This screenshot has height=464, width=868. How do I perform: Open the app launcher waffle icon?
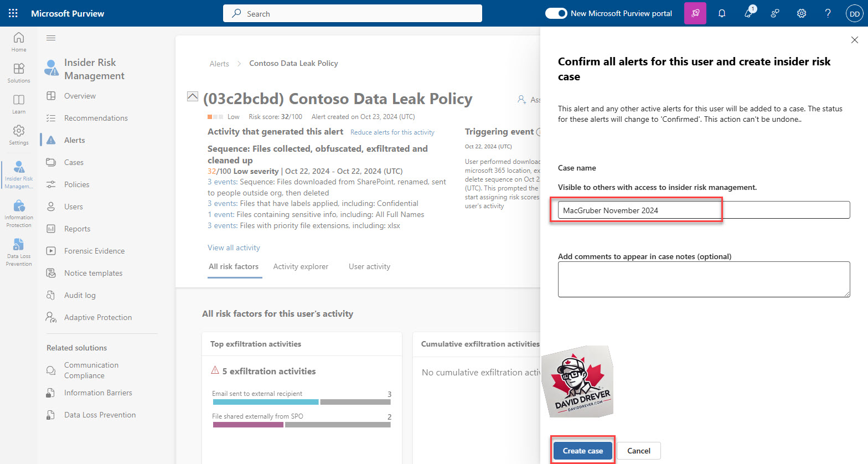click(x=13, y=13)
